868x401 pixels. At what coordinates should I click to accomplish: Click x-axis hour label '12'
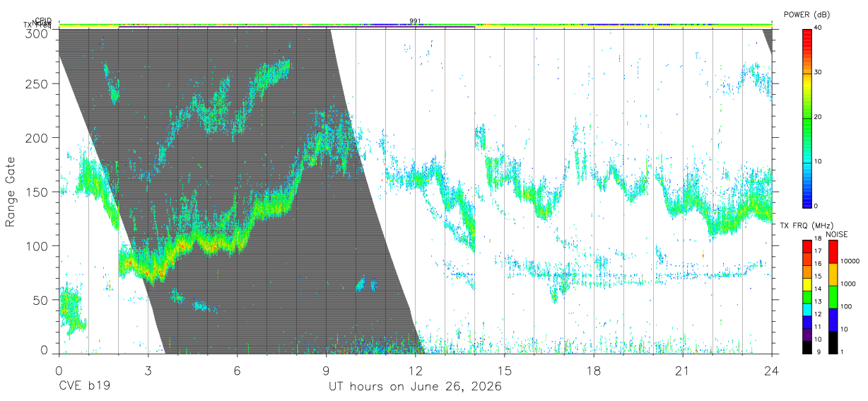point(416,371)
